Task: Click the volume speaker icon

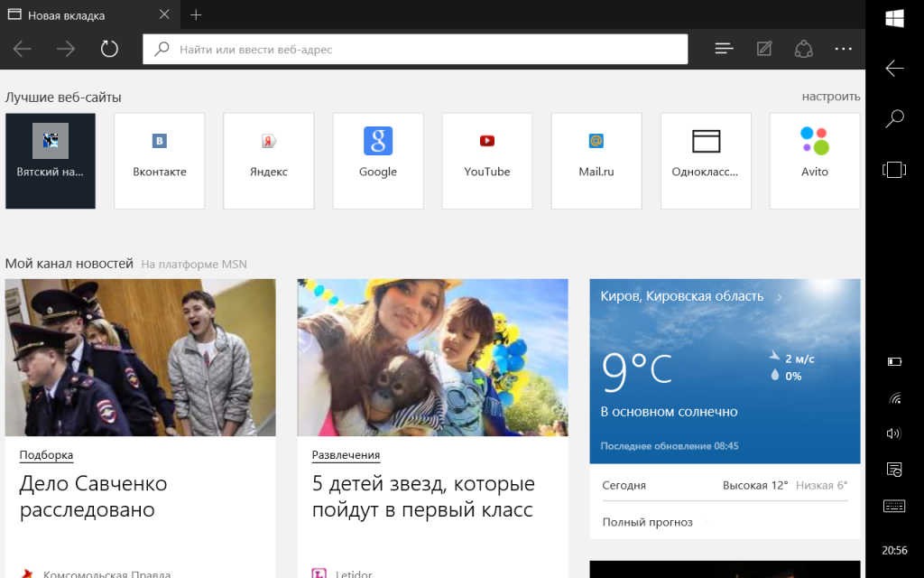Action: (x=894, y=433)
